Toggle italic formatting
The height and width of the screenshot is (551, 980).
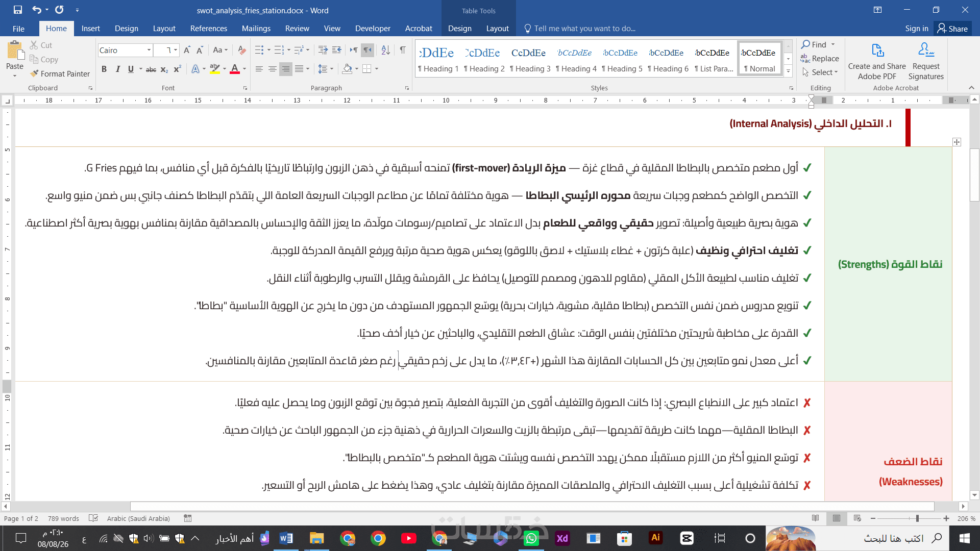click(x=117, y=69)
